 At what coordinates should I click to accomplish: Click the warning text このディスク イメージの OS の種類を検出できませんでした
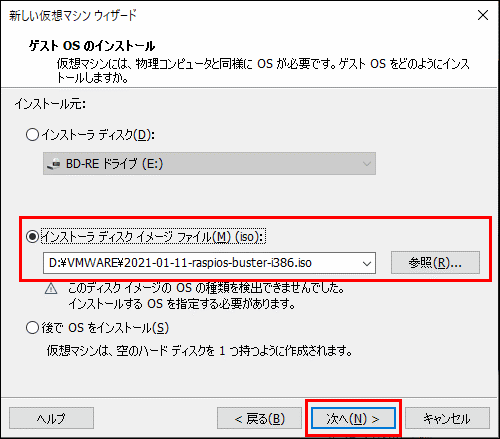click(206, 288)
